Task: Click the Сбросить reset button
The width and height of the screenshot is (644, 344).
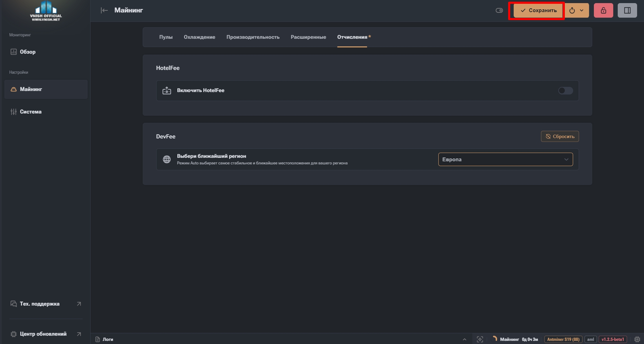Action: (560, 136)
